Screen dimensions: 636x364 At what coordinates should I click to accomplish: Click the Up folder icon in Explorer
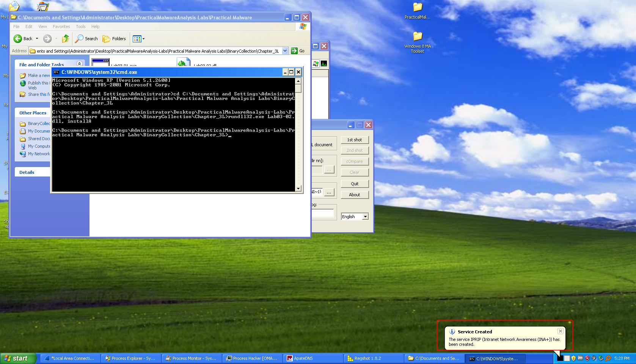(x=66, y=39)
